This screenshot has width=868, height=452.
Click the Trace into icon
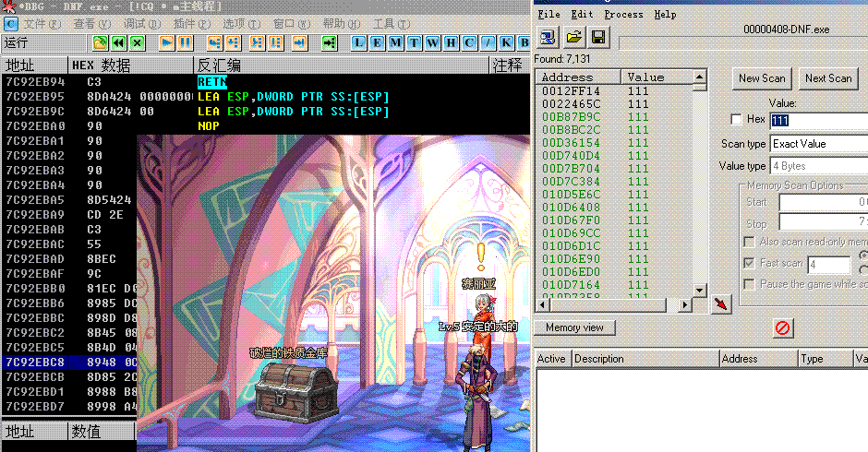pos(257,43)
